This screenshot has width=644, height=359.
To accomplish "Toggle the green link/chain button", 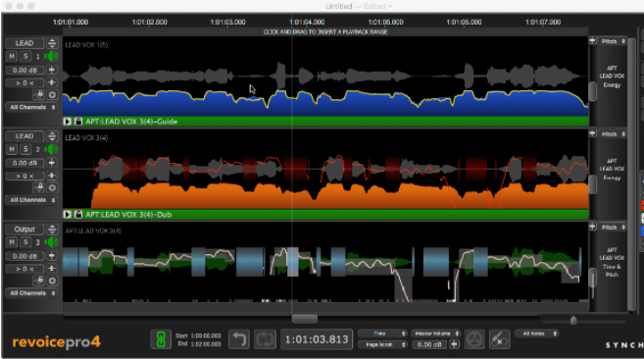I will pos(161,339).
